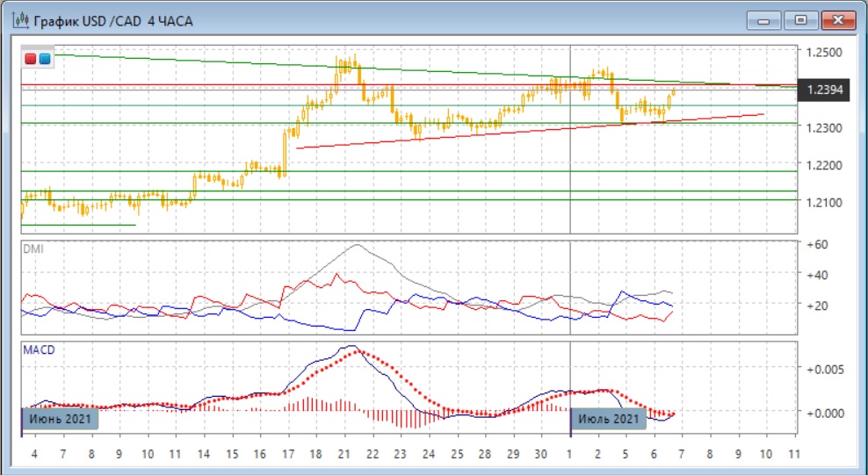Select the MACD indicator label
868x475 pixels.
[37, 349]
